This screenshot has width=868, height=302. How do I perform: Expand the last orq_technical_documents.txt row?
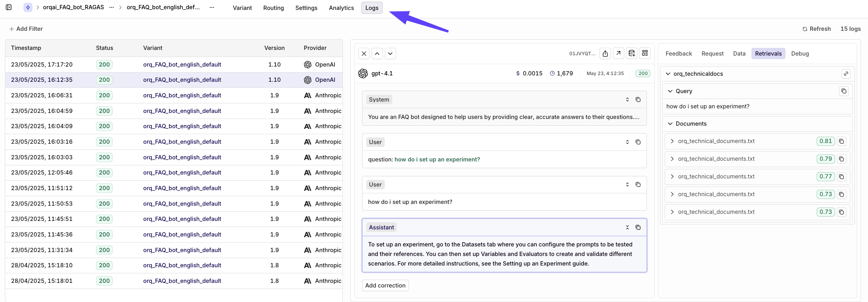coord(672,212)
